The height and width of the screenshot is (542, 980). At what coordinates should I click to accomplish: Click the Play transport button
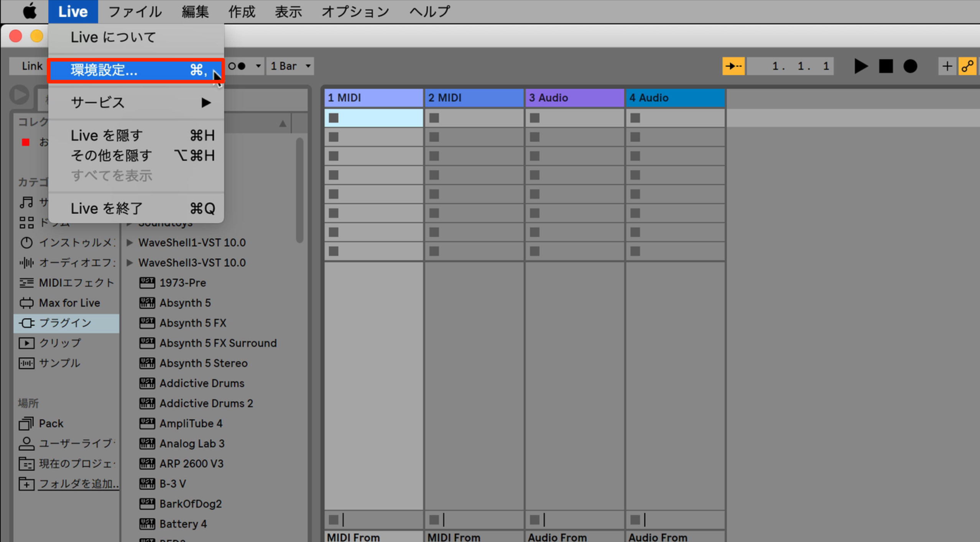[x=860, y=66]
